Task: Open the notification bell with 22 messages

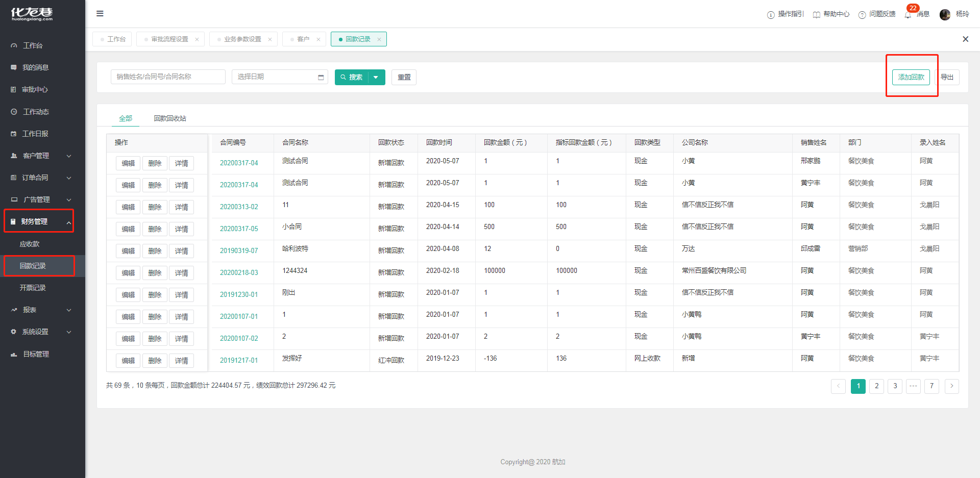Action: (x=908, y=15)
